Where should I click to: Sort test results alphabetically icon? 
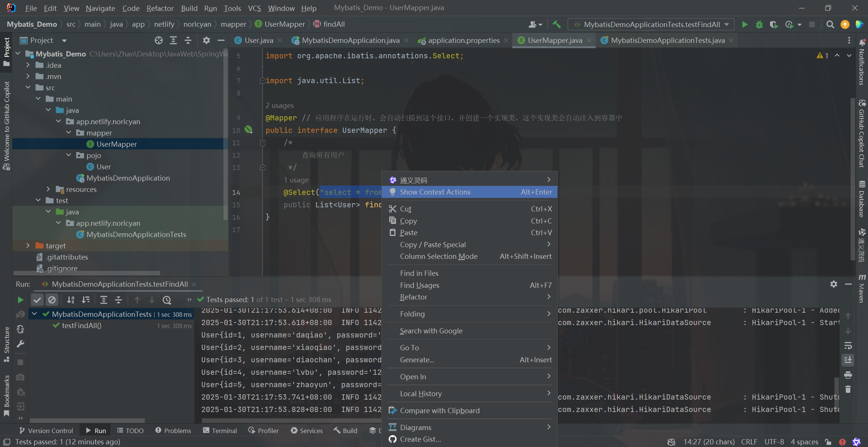point(71,300)
